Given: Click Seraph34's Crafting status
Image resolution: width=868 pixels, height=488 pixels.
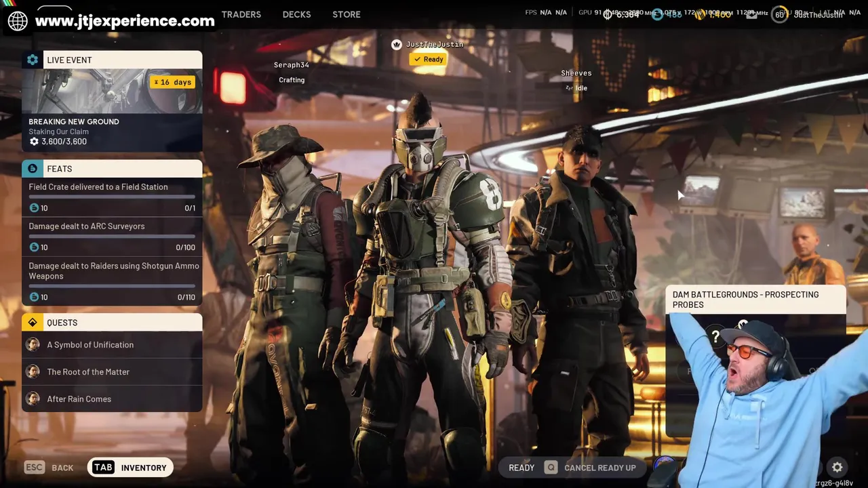Looking at the screenshot, I should [x=292, y=80].
